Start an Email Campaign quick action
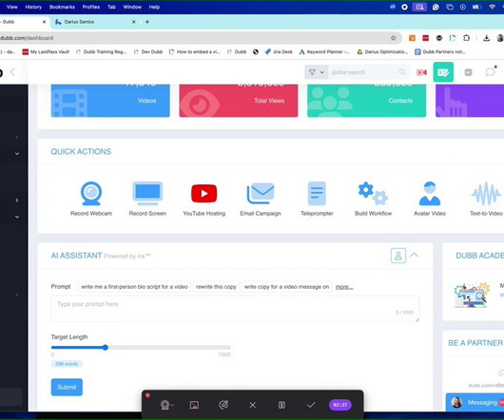Viewport: 504px width, 420px height. click(x=261, y=199)
